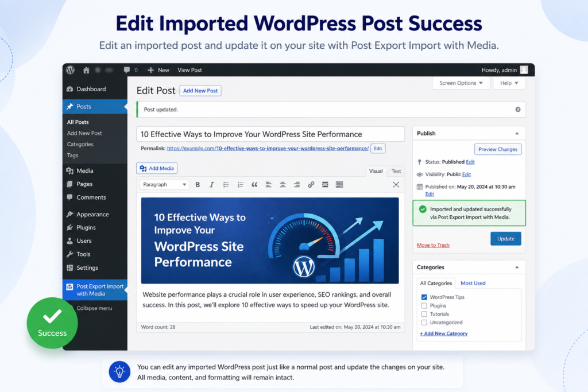Viewport: 588px width, 392px height.
Task: Insert Read More tag icon
Action: click(325, 184)
